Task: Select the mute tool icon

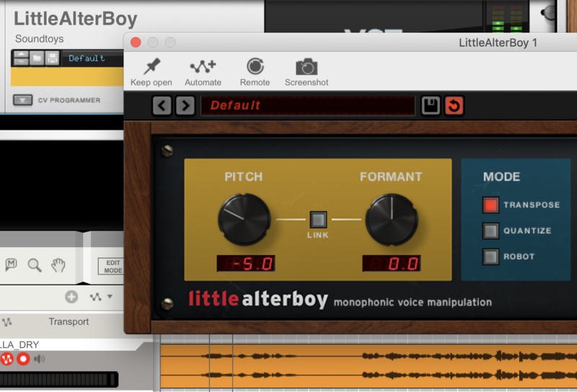Action: point(11,264)
